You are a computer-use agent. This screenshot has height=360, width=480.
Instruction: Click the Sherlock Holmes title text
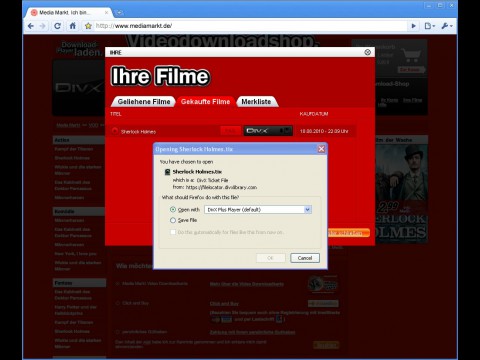tap(138, 132)
